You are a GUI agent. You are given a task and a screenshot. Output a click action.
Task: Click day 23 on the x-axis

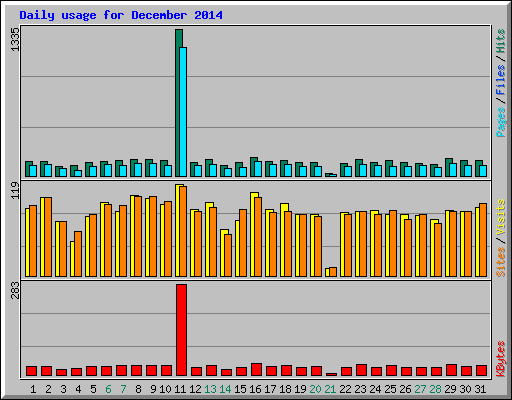360,389
